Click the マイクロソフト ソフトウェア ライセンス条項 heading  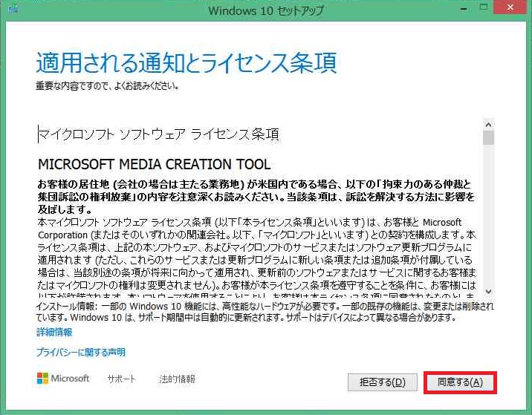pyautogui.click(x=159, y=134)
